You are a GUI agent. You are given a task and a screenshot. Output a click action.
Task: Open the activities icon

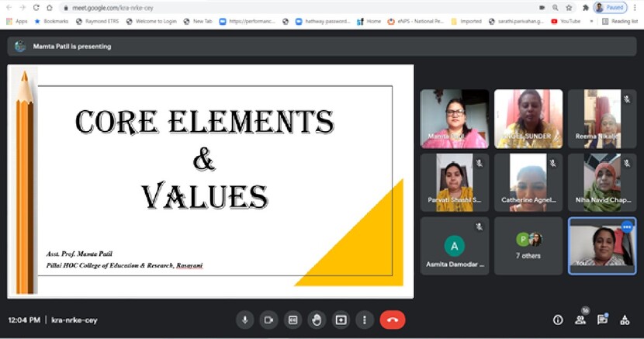click(x=626, y=320)
